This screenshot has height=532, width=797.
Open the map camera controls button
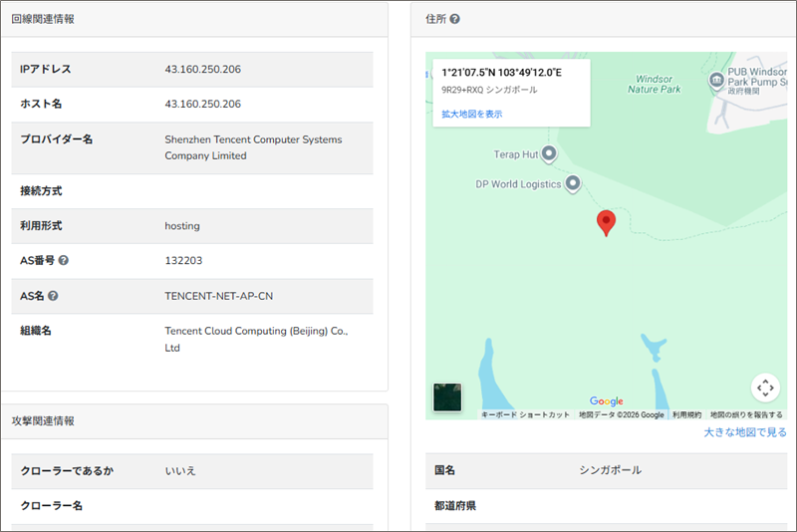(764, 388)
